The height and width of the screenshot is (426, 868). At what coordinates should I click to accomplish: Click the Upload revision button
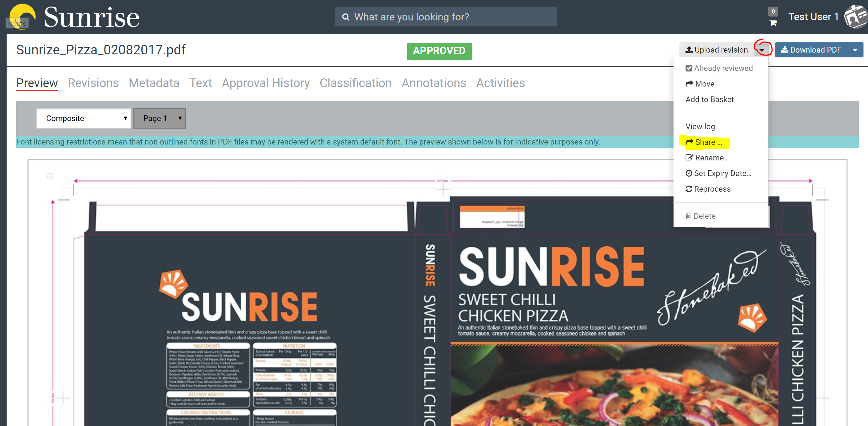[716, 50]
